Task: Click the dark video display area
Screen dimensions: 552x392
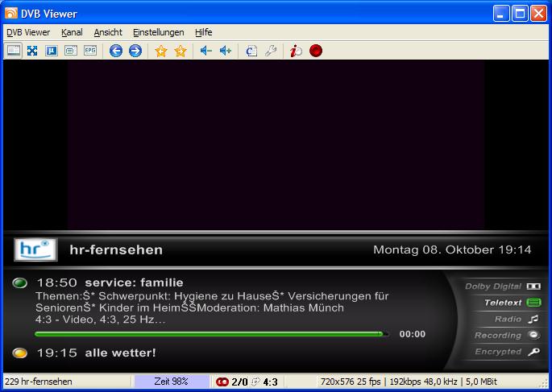Action: (276, 145)
